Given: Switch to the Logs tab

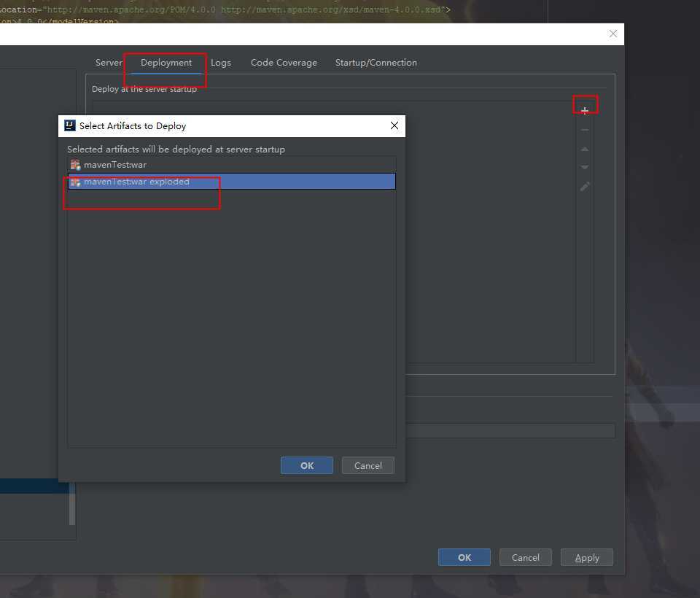Looking at the screenshot, I should tap(220, 63).
